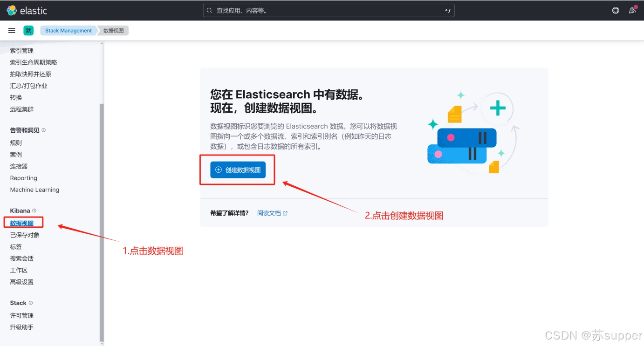Go to Stack Management breadcrumb

69,31
